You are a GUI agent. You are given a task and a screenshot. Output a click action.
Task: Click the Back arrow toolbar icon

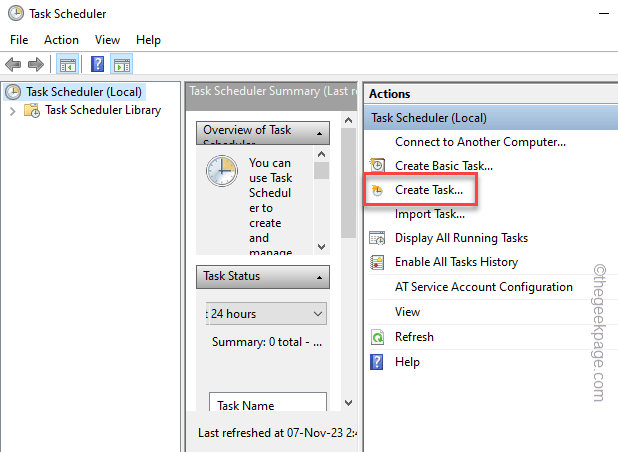[13, 64]
